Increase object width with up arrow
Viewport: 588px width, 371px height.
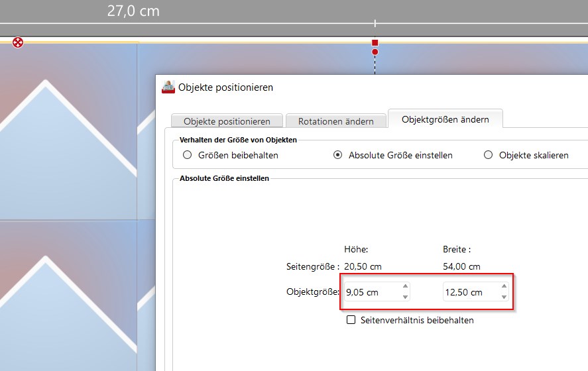(x=504, y=286)
